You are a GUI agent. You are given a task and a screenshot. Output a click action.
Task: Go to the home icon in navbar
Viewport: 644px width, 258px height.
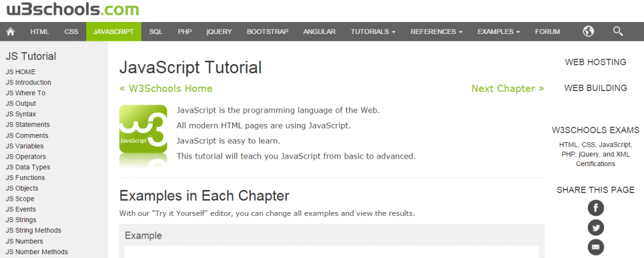(11, 31)
